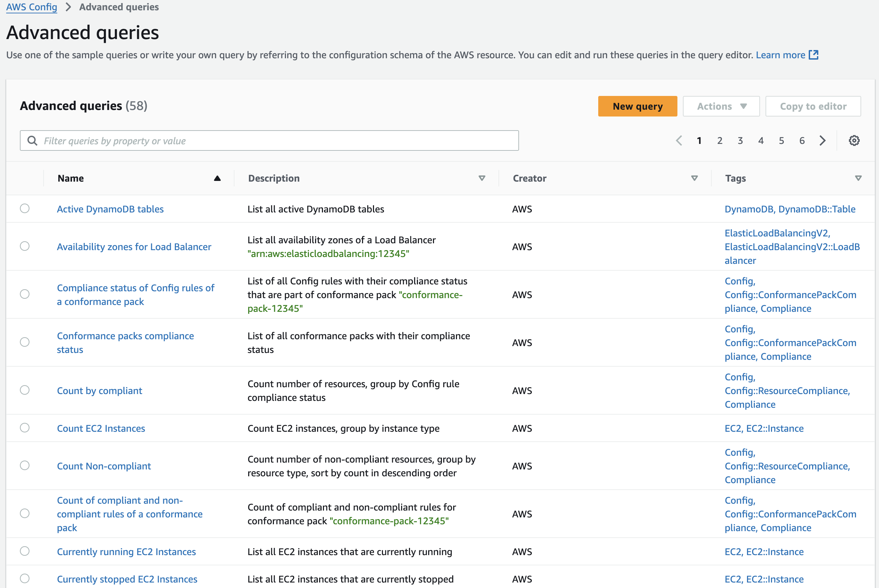Select Active DynamoDB tables radio button
Viewport: 879px width, 588px height.
(25, 208)
